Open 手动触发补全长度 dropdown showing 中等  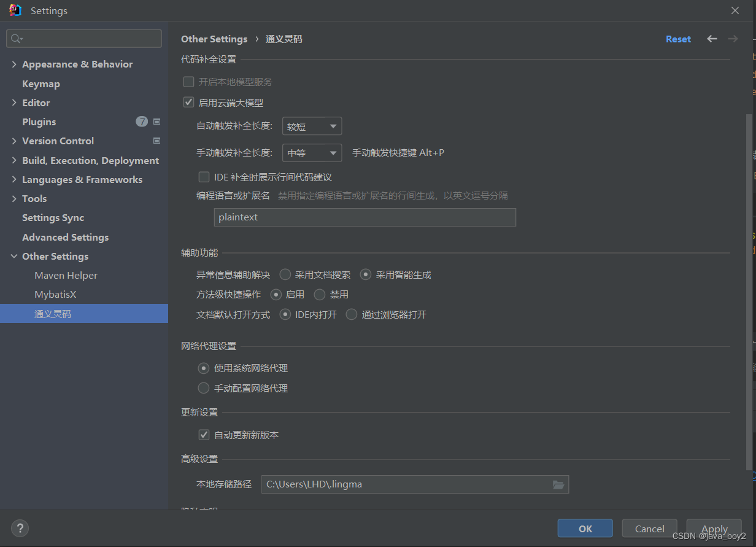click(x=312, y=152)
